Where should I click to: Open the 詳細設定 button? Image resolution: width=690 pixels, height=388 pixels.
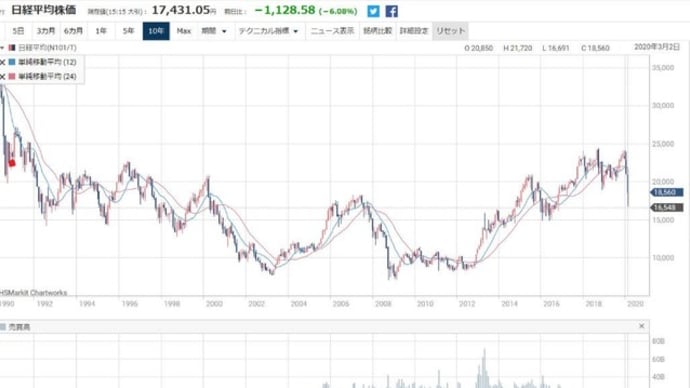(x=414, y=31)
